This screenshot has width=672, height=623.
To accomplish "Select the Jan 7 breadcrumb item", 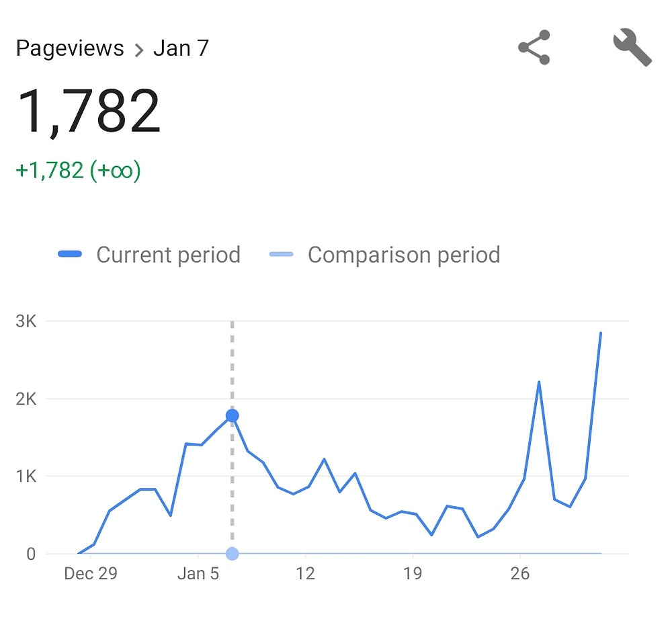I will [181, 48].
